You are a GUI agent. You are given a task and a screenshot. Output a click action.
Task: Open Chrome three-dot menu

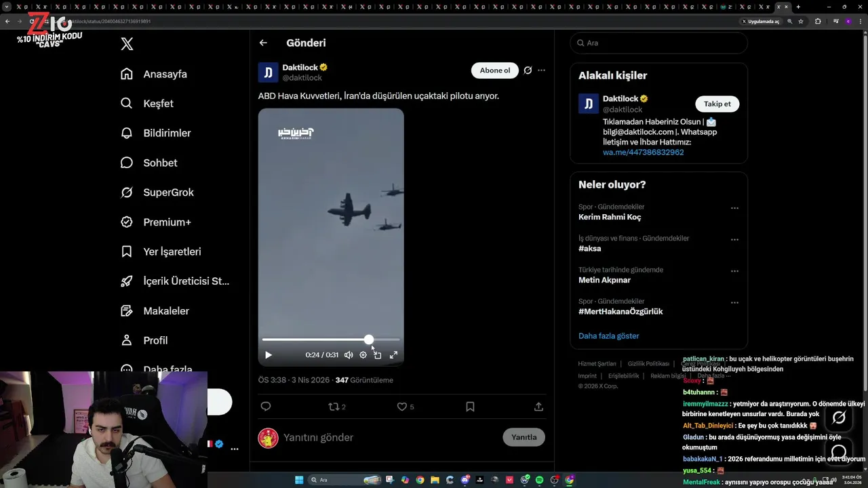861,21
